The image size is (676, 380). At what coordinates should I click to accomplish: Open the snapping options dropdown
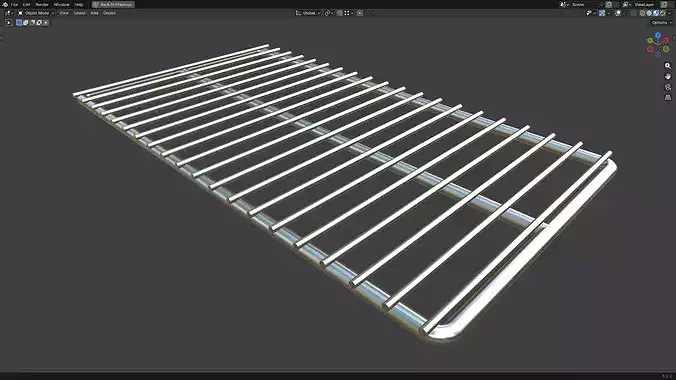[x=348, y=13]
